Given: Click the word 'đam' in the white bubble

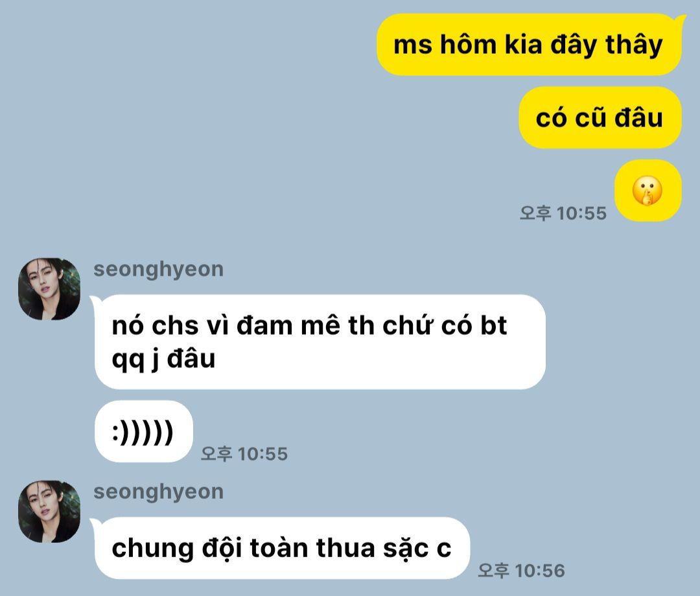Looking at the screenshot, I should 264,326.
